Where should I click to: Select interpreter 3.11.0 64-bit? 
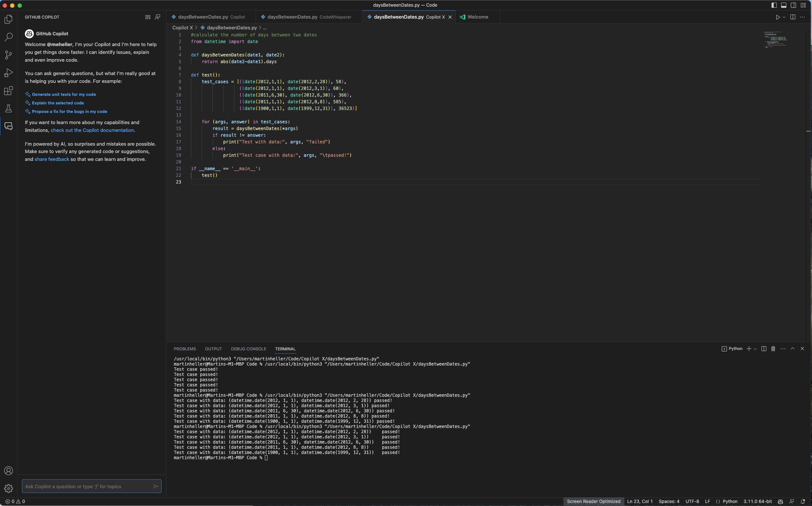click(x=757, y=502)
